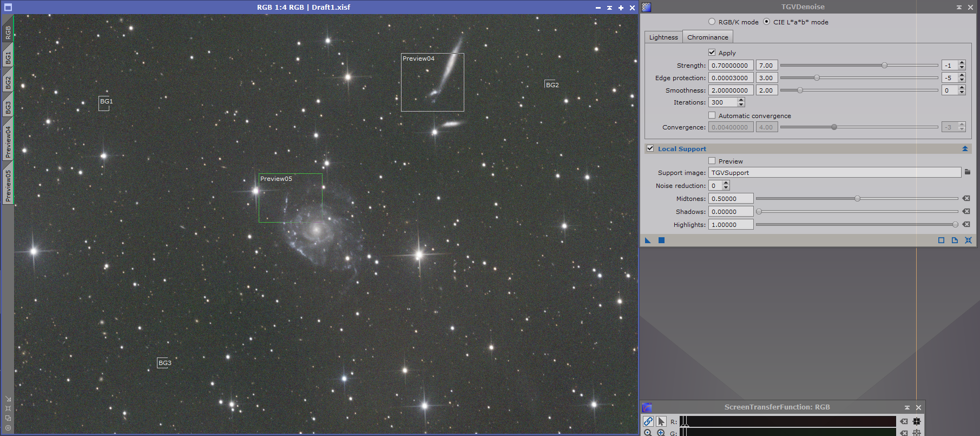Screen dimensions: 980x436
Task: Click Reset icon at TGVDenoise bottom right
Action: [x=968, y=240]
